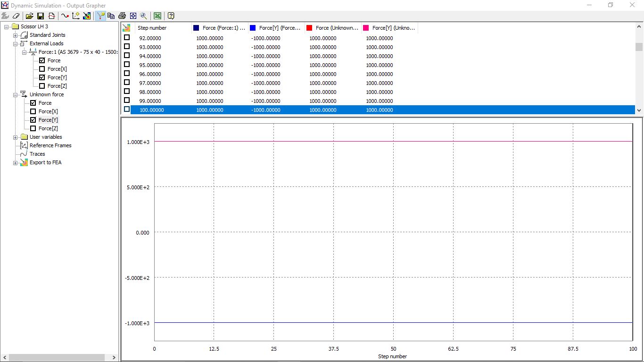Click the Print icon in the toolbar
Image resolution: width=644 pixels, height=362 pixels.
[x=122, y=16]
